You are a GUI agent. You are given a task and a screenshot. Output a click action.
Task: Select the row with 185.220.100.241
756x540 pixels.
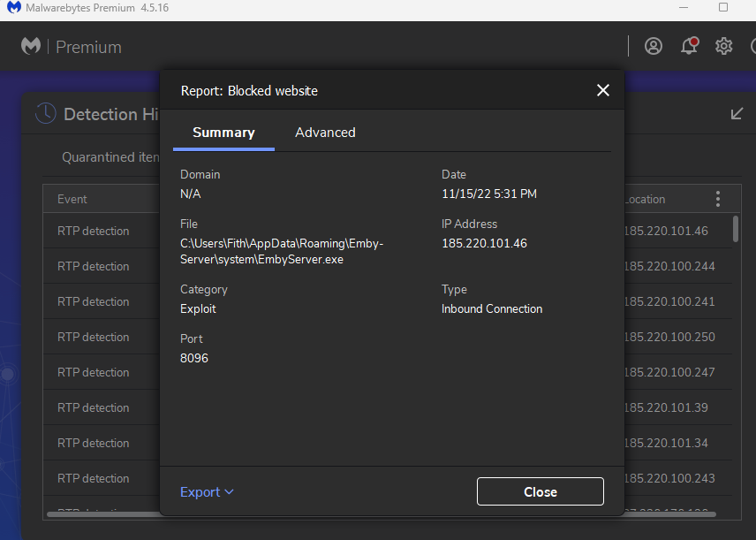point(388,301)
